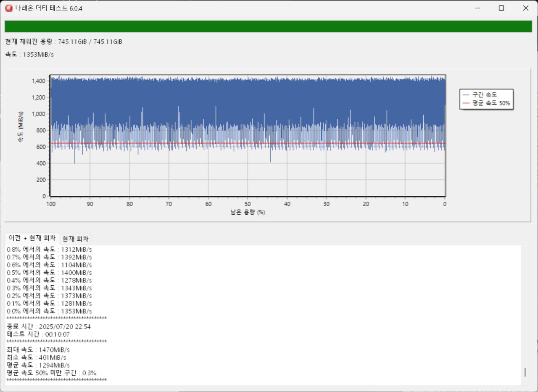Click the 남은 용량 (%) axis title
This screenshot has height=392, width=538.
pyautogui.click(x=248, y=213)
